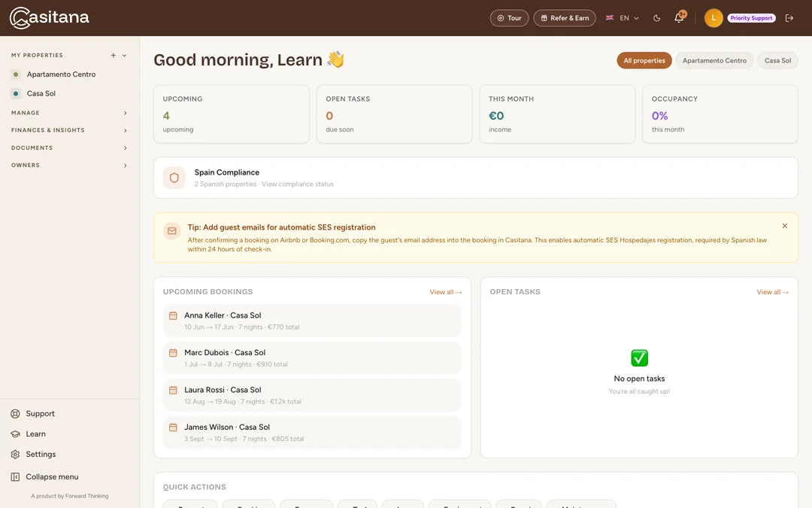Expand the Documents section
This screenshot has height=508, width=812.
click(69, 148)
